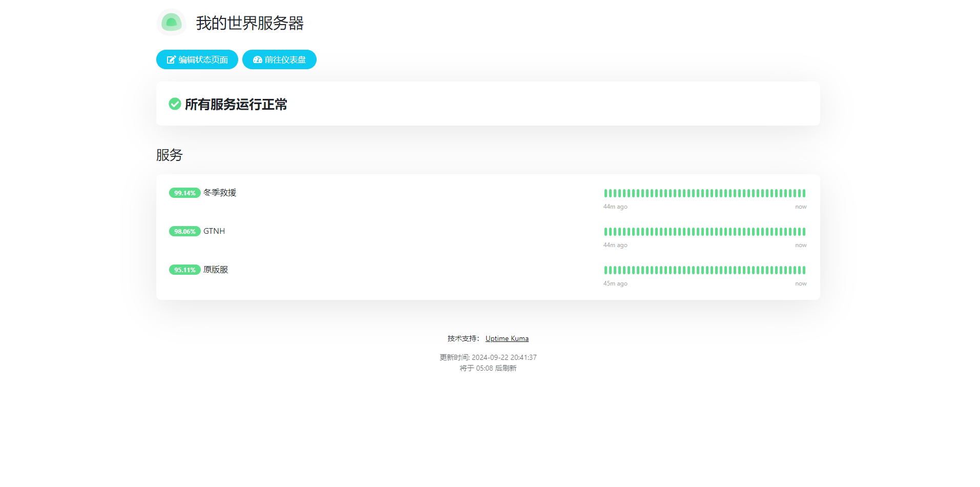Click the 99.14% uptime badge
Image resolution: width=980 pixels, height=487 pixels.
click(184, 193)
